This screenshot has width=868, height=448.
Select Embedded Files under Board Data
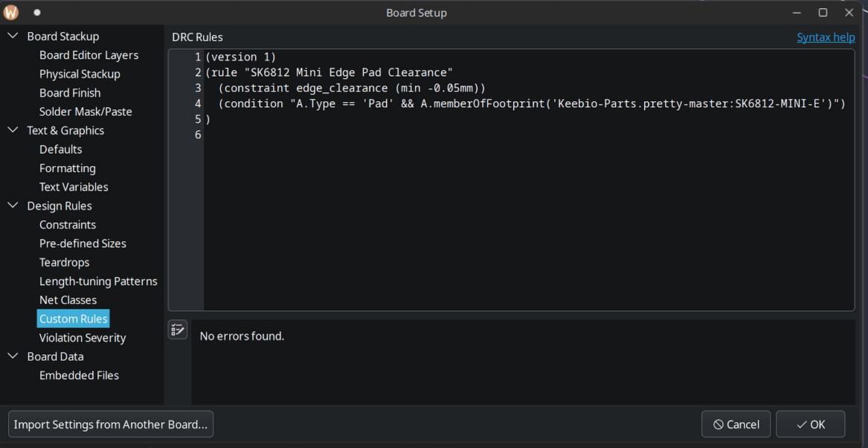coord(79,375)
